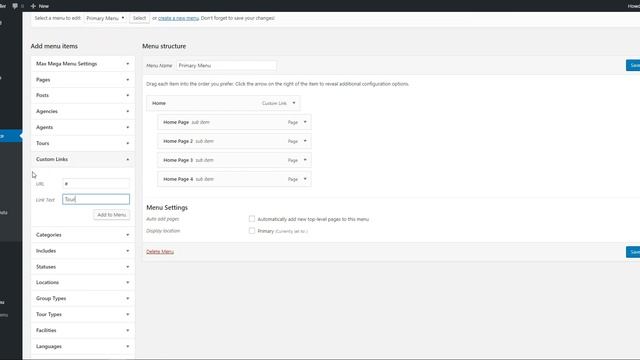Screen dimensions: 640x360
Task: Edit the Menu Name field
Action: click(226, 65)
